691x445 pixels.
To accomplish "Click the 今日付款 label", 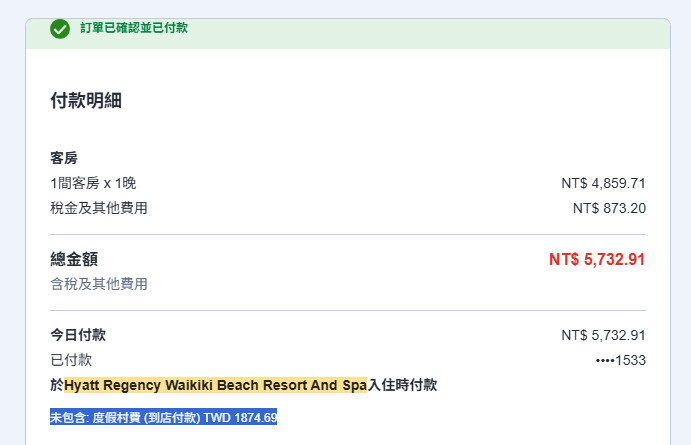I will point(78,335).
